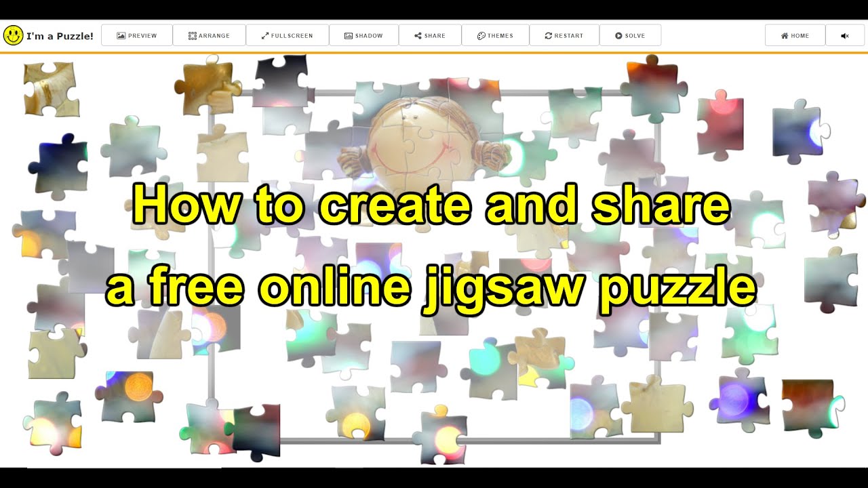Pick the grey-green piece on the far right edge
The image size is (868, 488).
tap(831, 279)
